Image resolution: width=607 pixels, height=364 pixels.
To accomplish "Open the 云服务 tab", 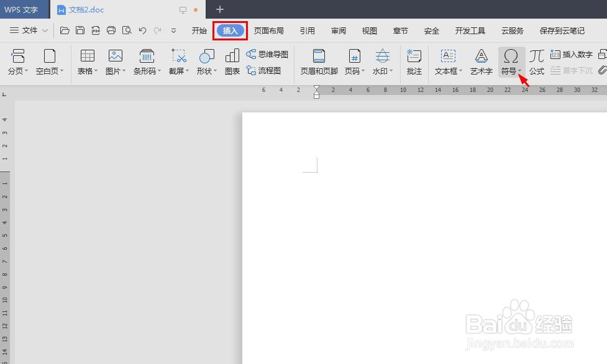I will [512, 30].
